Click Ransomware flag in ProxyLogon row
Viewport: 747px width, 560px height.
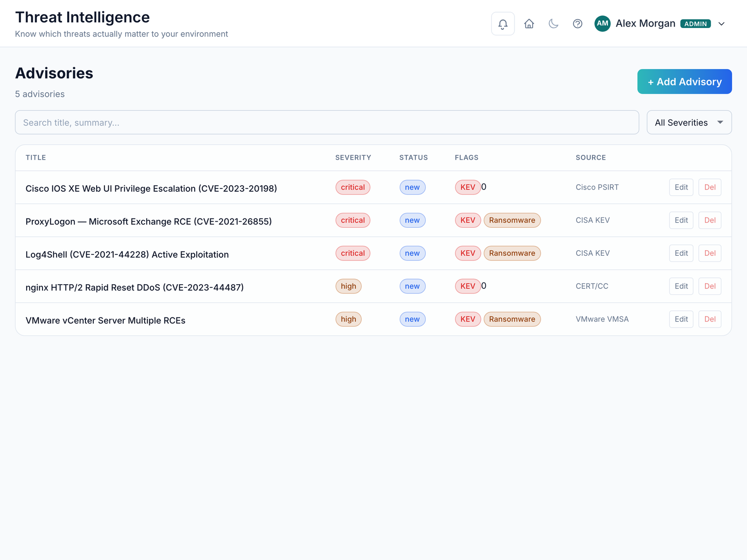coord(512,220)
